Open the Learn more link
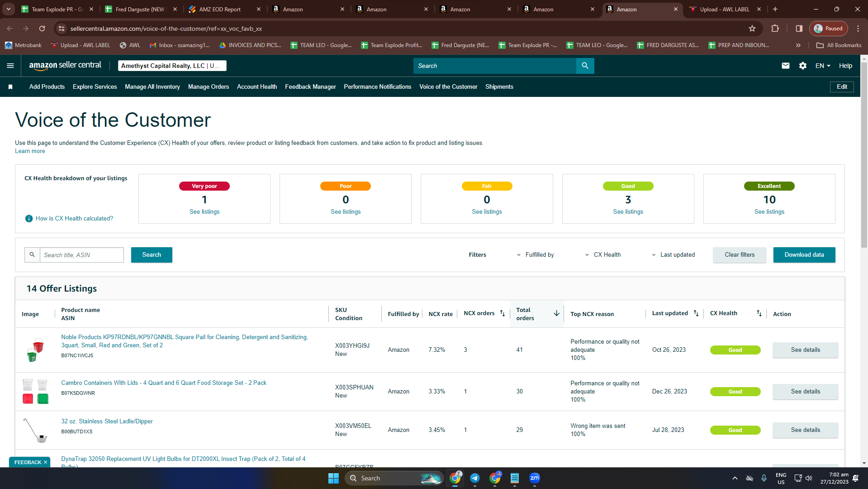This screenshot has width=868, height=489. point(30,151)
